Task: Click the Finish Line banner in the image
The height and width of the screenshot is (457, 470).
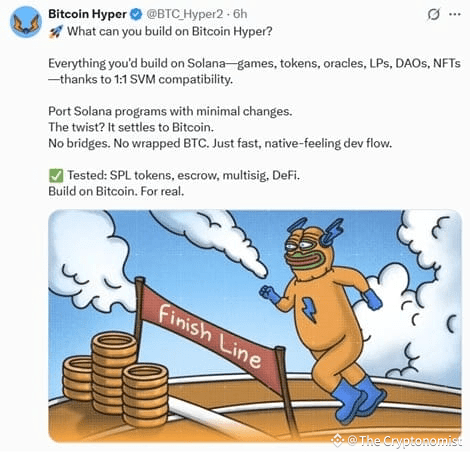Action: tap(211, 334)
